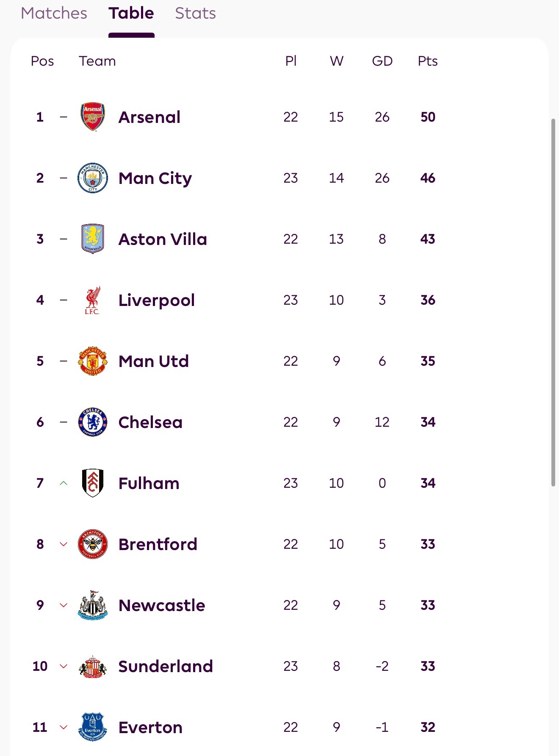Image resolution: width=559 pixels, height=756 pixels.
Task: Tap the Man City club badge
Action: pyautogui.click(x=93, y=178)
